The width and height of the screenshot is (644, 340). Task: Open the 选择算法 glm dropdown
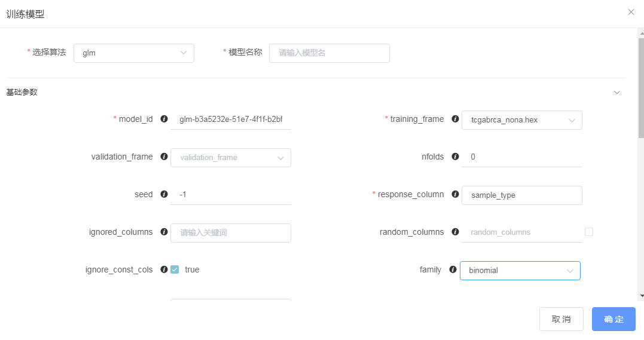tap(134, 53)
